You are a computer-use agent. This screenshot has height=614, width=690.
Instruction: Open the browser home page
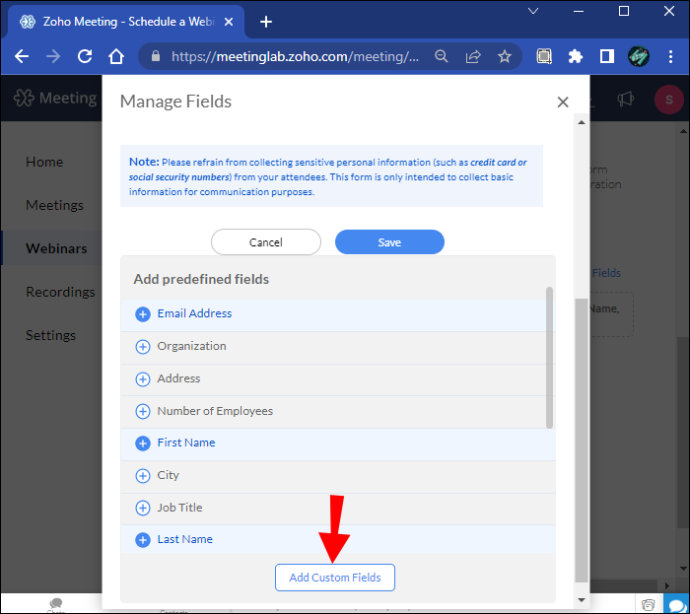(x=116, y=56)
